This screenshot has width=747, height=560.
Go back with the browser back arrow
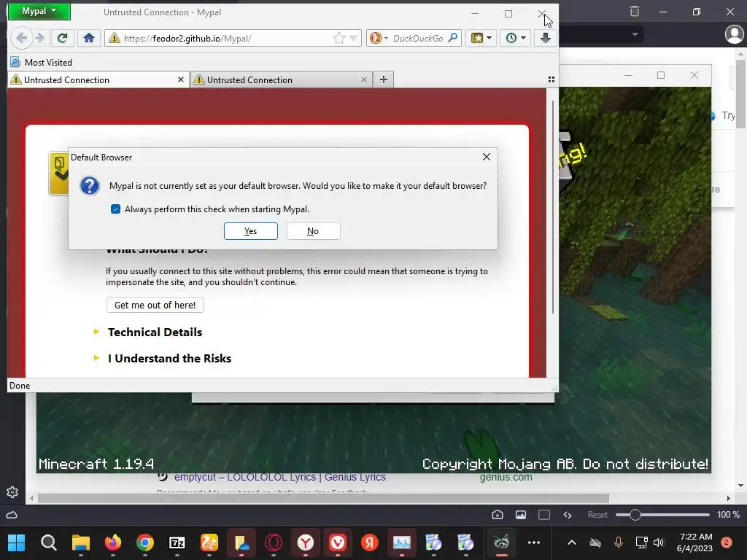click(x=21, y=38)
